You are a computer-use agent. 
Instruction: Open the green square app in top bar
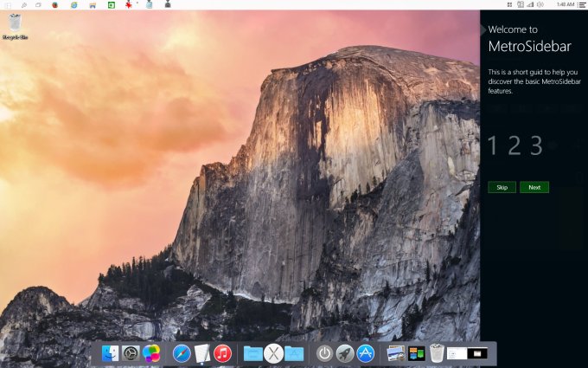tap(112, 5)
